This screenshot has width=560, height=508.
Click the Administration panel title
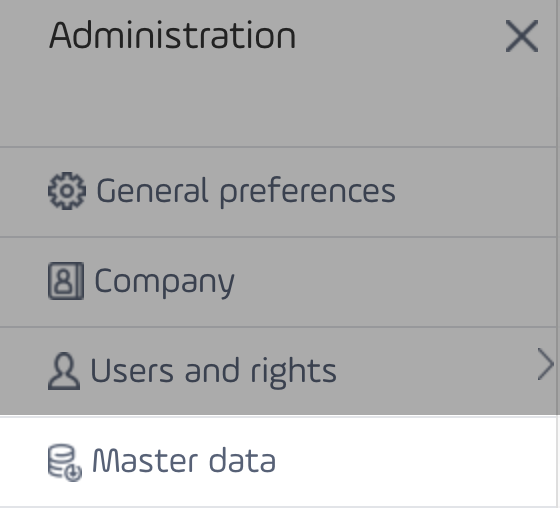(x=172, y=35)
